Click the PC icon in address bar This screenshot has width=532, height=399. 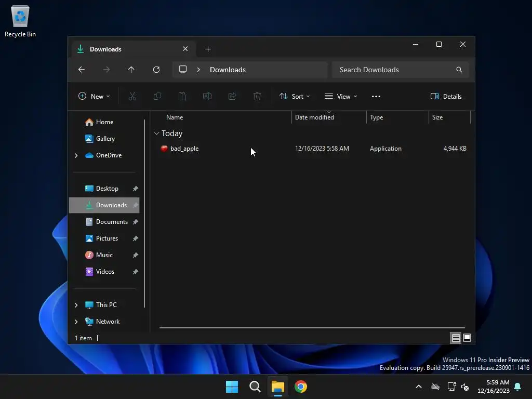pyautogui.click(x=183, y=70)
